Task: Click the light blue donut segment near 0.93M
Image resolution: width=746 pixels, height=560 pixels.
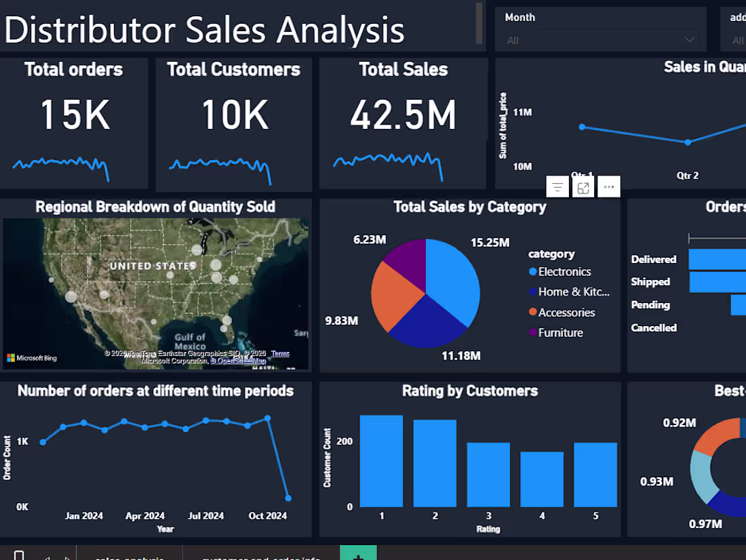Action: point(703,476)
